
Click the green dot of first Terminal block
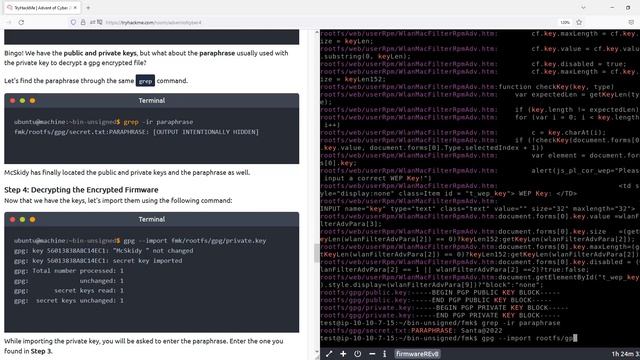click(x=22, y=100)
